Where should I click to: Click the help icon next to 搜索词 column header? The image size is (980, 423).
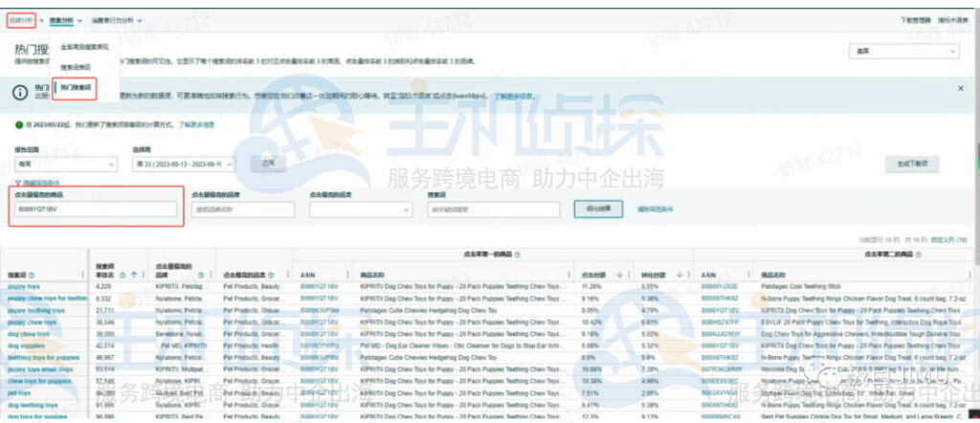click(x=32, y=275)
